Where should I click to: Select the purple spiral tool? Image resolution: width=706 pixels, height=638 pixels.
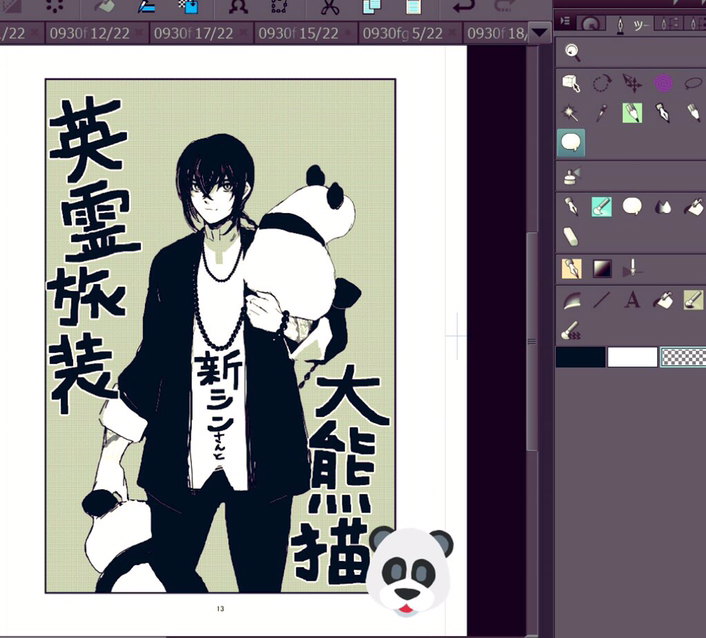pos(663,83)
